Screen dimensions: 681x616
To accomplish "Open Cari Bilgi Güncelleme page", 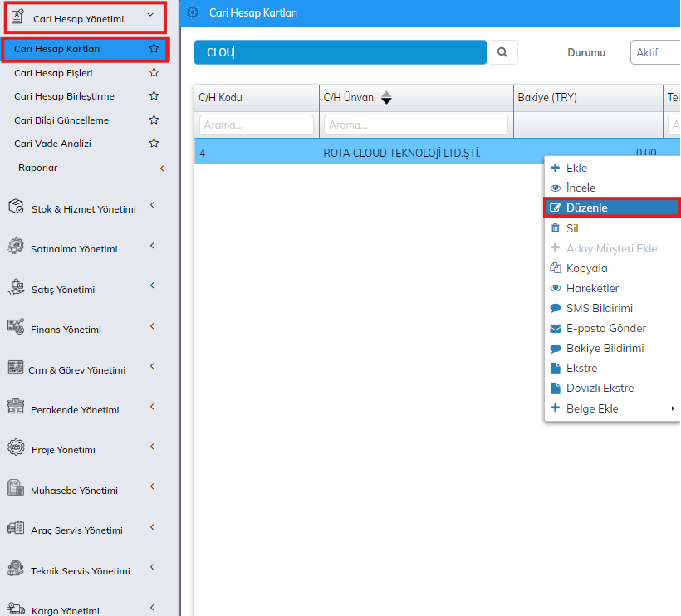I will (x=61, y=120).
